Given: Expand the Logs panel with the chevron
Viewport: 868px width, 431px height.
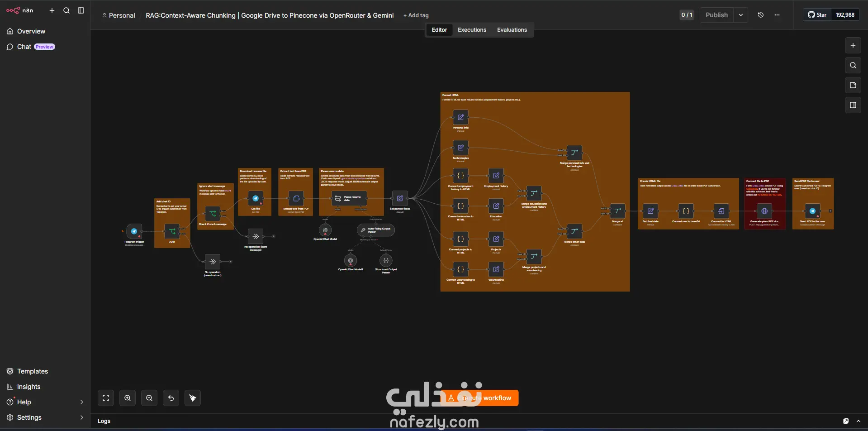Looking at the screenshot, I should click(859, 421).
